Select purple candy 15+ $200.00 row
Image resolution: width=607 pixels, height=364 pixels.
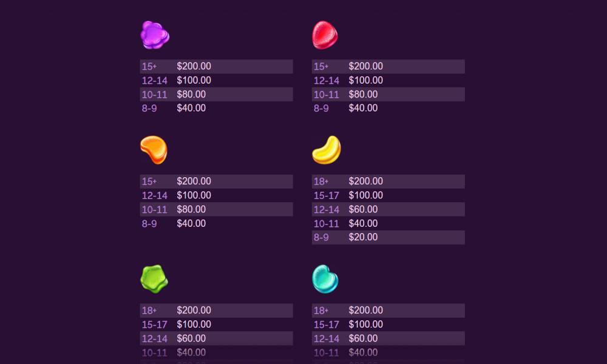coord(217,67)
